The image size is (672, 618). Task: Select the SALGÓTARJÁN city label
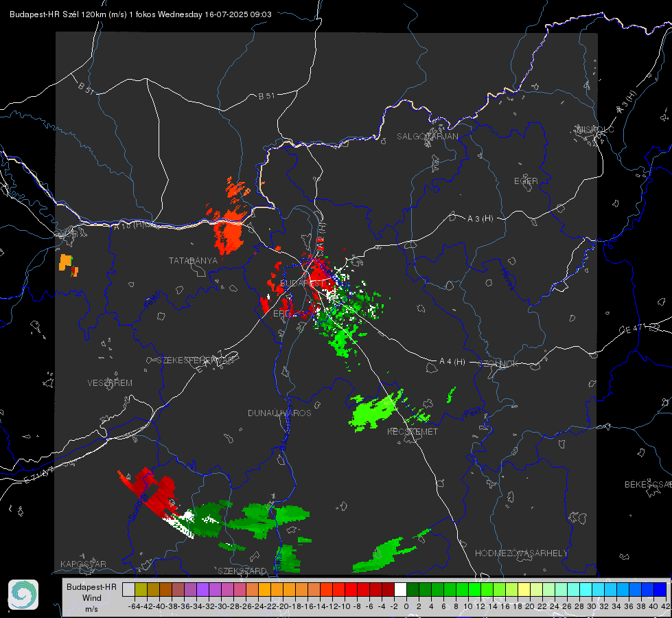point(427,137)
